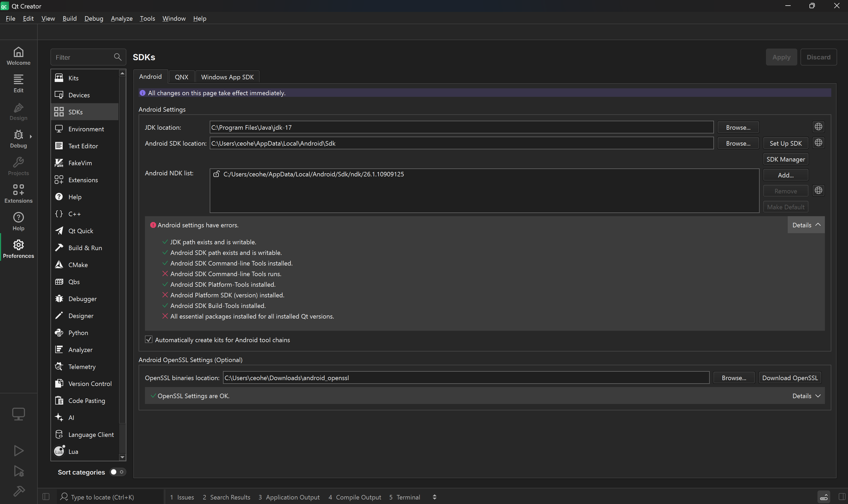The image size is (848, 504).
Task: Toggle the Sort categories switch
Action: (118, 472)
